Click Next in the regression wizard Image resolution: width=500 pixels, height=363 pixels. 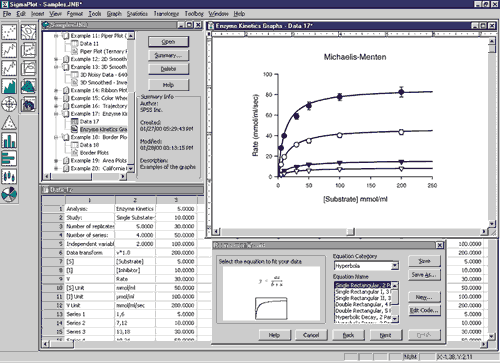point(386,335)
